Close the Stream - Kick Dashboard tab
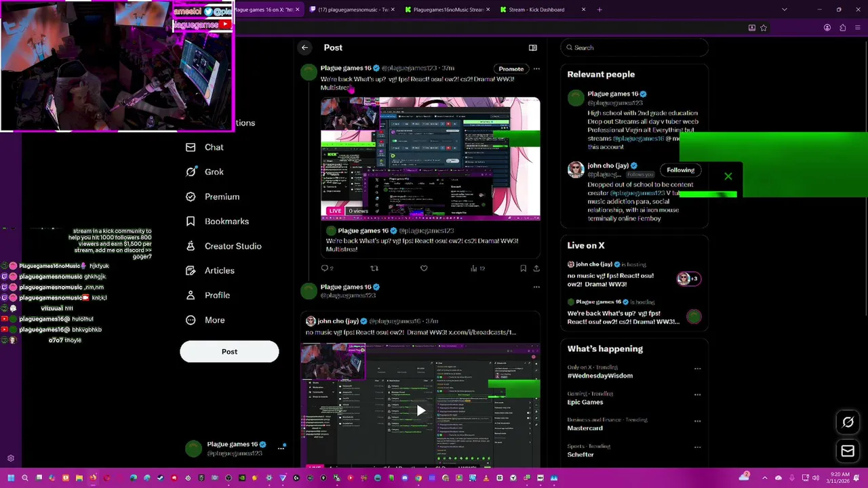Viewport: 868px width, 488px height. (x=583, y=9)
